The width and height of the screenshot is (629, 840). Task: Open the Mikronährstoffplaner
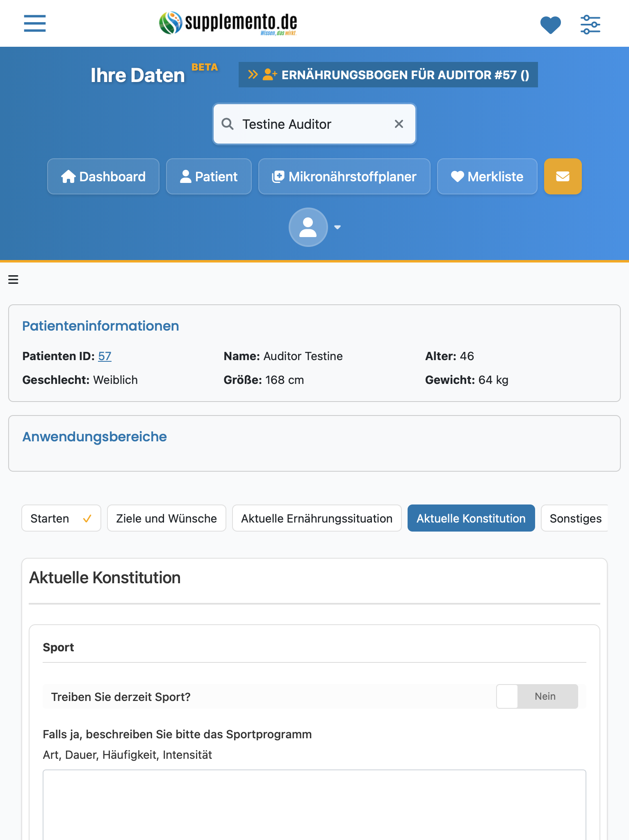(x=344, y=176)
